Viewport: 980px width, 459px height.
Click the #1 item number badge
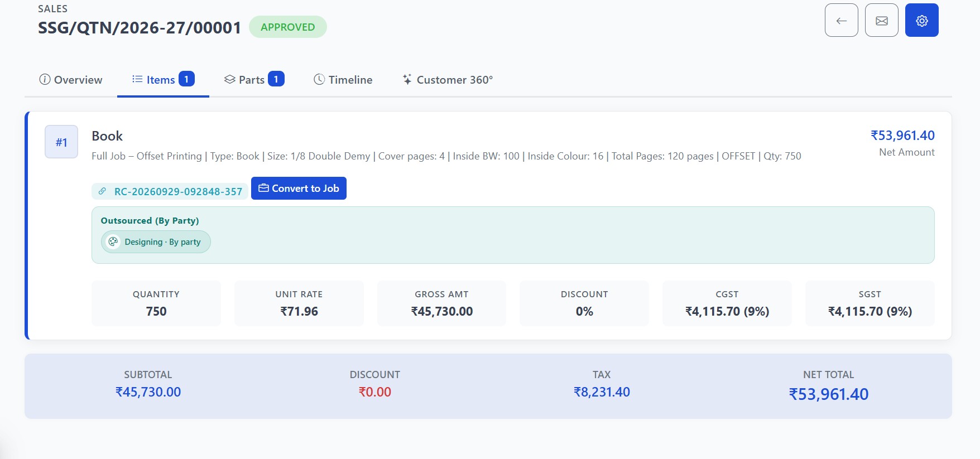coord(61,142)
